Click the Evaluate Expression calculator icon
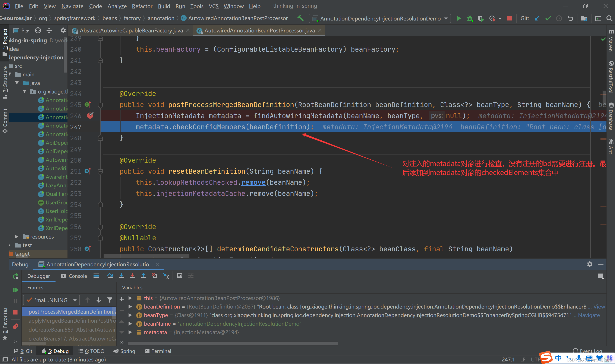 click(x=180, y=276)
